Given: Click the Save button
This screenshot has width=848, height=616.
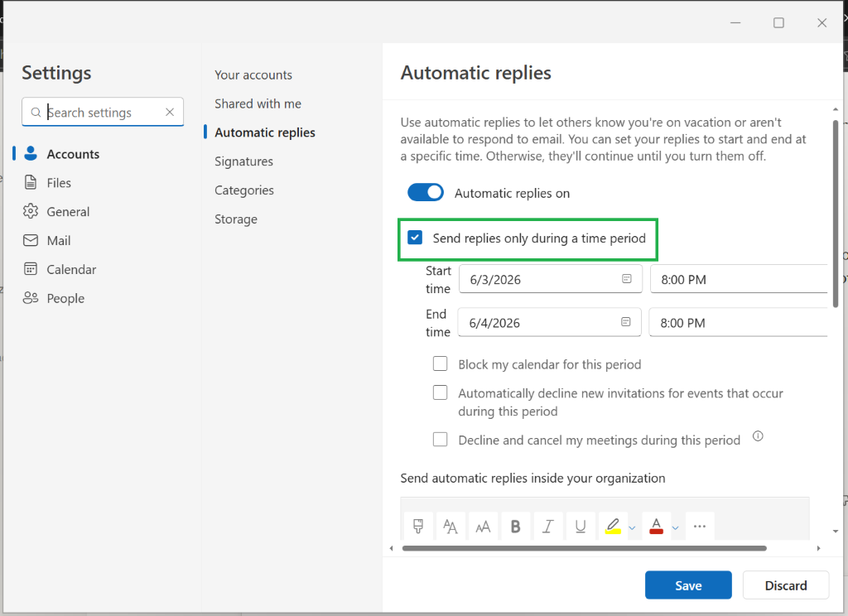Looking at the screenshot, I should point(688,585).
